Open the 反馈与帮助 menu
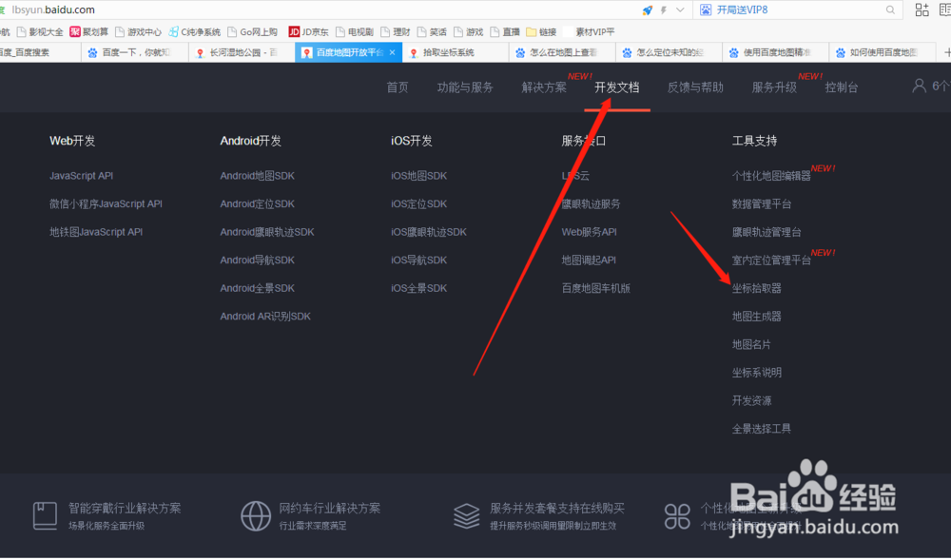 click(695, 87)
